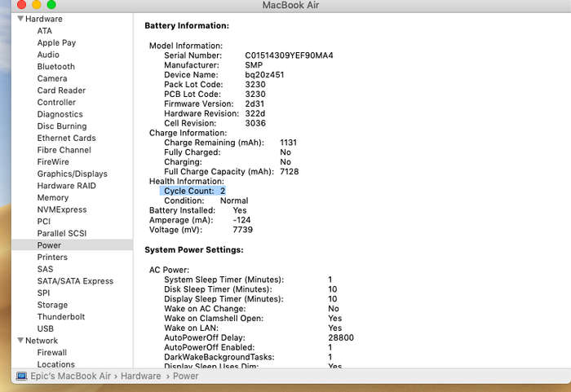Click the MacBook Air window title
The width and height of the screenshot is (571, 392).
click(x=290, y=5)
